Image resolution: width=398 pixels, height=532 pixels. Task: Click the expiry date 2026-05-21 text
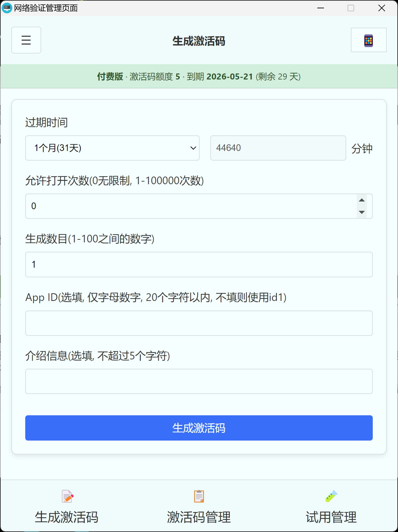230,77
